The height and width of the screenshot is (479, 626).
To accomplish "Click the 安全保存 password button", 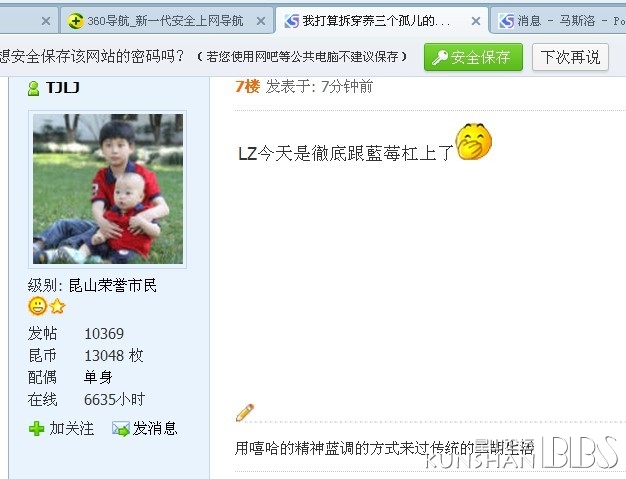I will pyautogui.click(x=473, y=57).
